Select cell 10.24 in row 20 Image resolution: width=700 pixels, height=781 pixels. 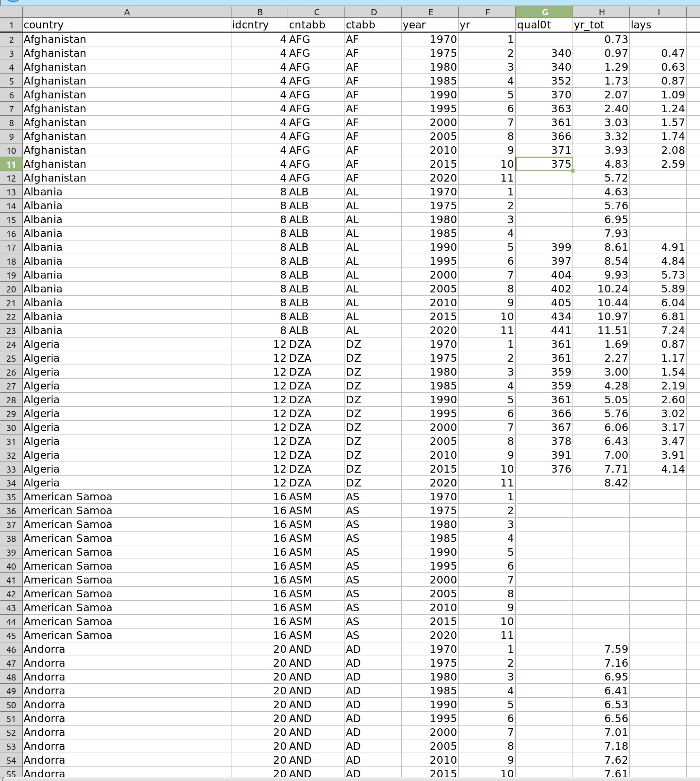click(x=601, y=289)
